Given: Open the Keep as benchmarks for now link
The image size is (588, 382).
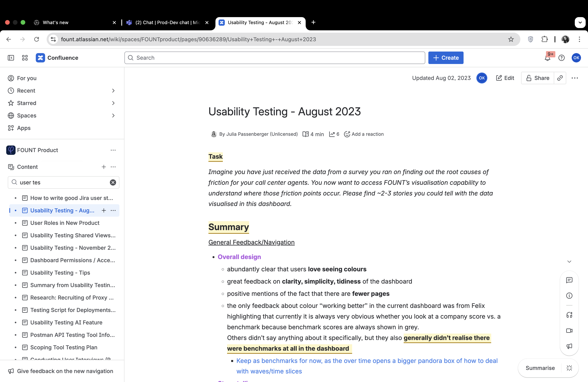Looking at the screenshot, I should (x=367, y=366).
